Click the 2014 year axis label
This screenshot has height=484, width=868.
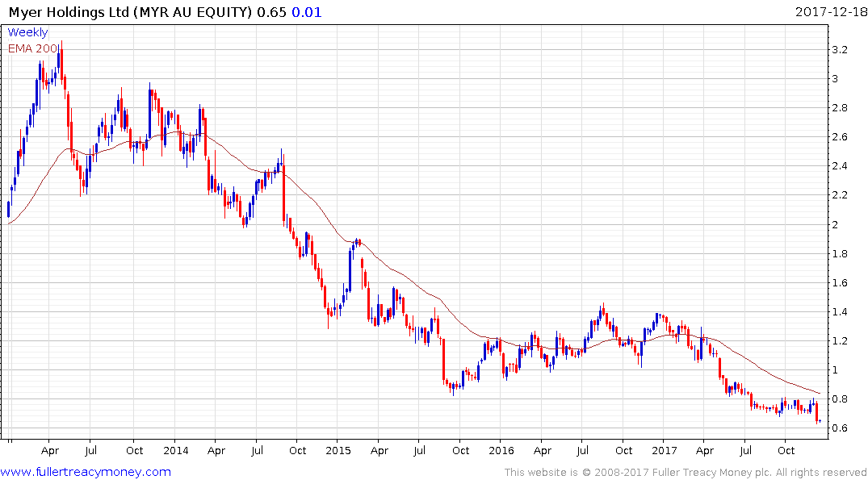(175, 450)
